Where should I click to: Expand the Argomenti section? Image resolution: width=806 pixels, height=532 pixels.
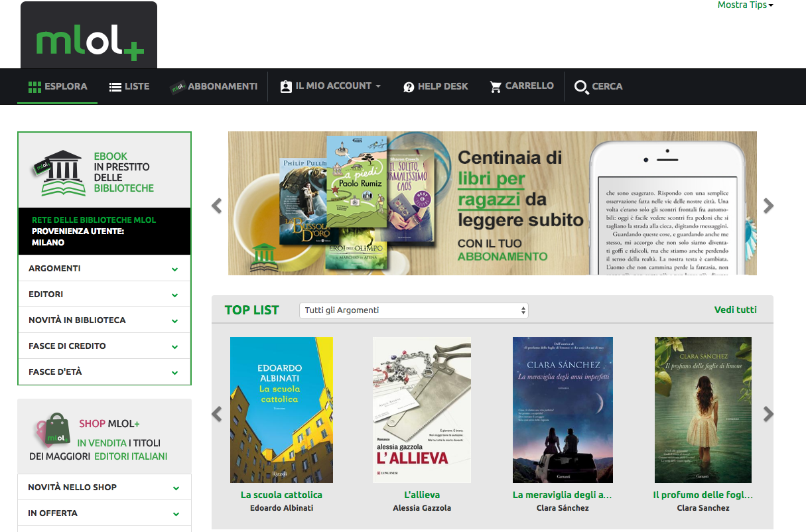tap(104, 269)
